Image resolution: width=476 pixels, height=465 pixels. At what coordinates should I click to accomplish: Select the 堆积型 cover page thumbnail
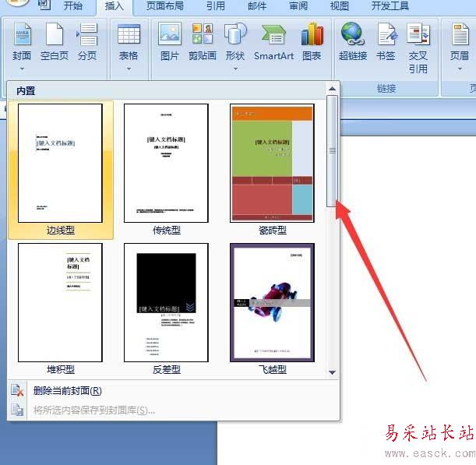click(60, 302)
